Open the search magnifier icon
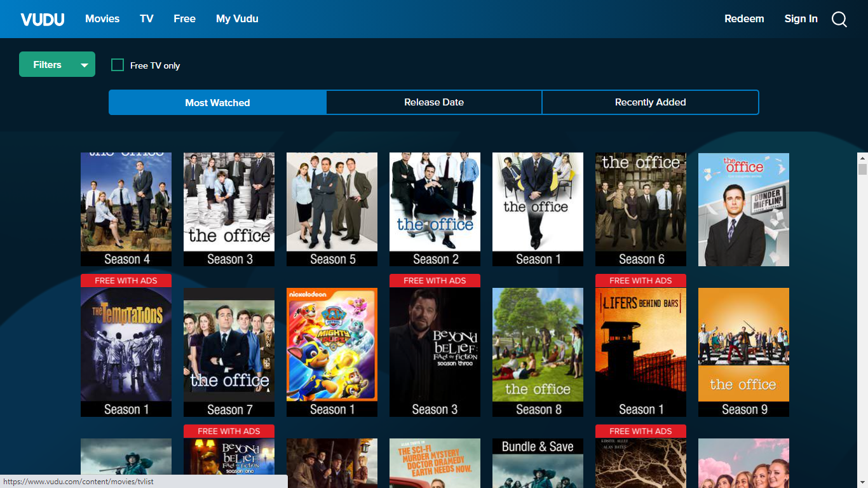This screenshot has height=488, width=868. coord(839,20)
